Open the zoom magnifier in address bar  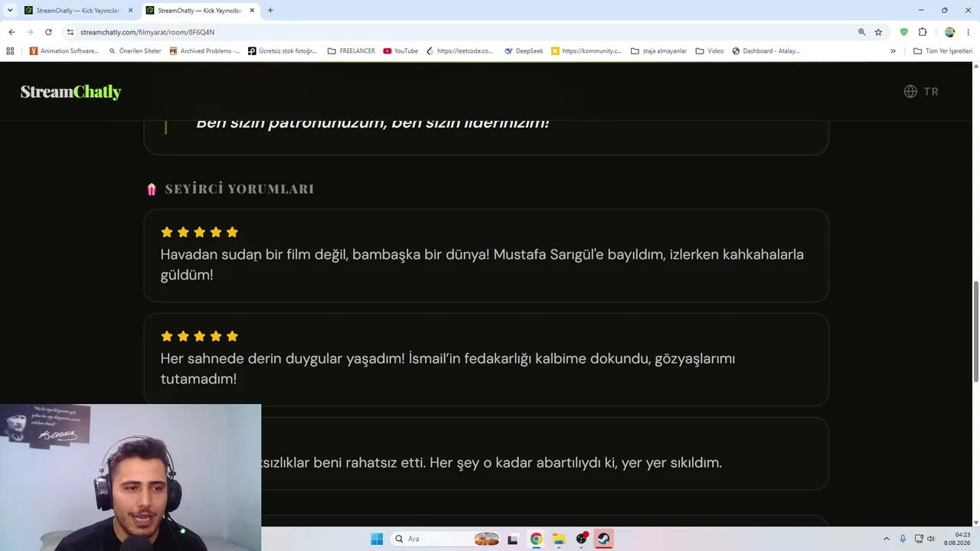(x=861, y=32)
